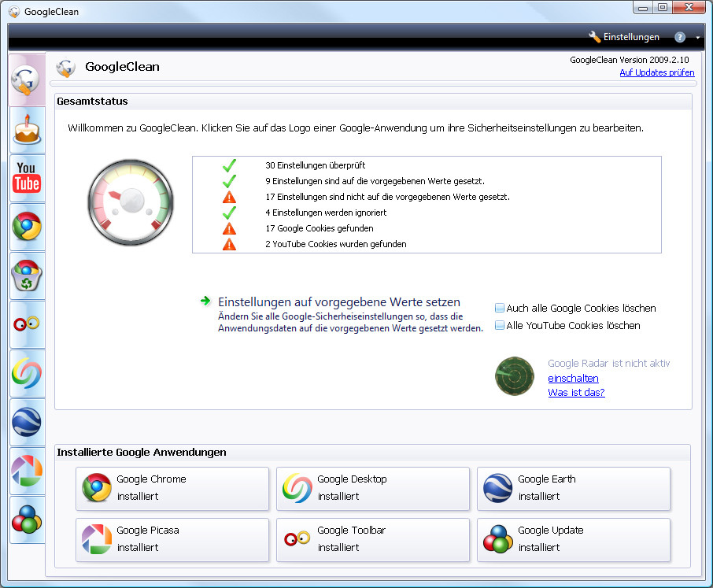
Task: Click warning icon for 2 YouTube Cookies
Action: pos(229,244)
